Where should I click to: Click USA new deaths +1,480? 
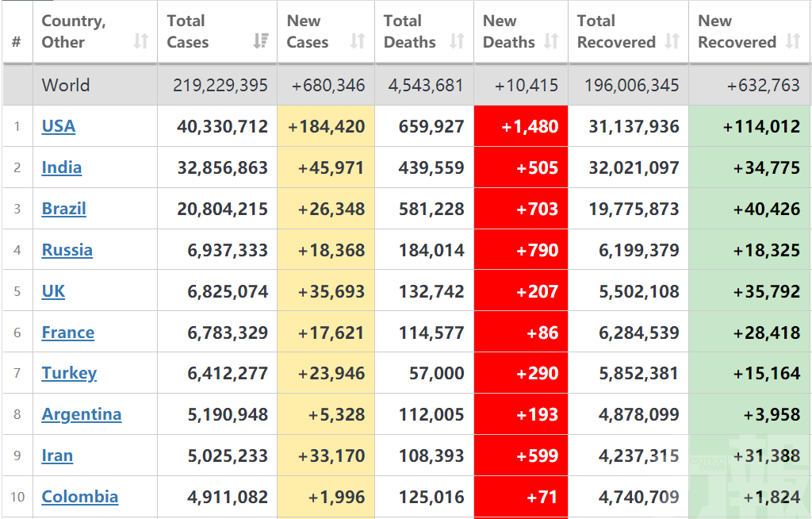tap(530, 126)
